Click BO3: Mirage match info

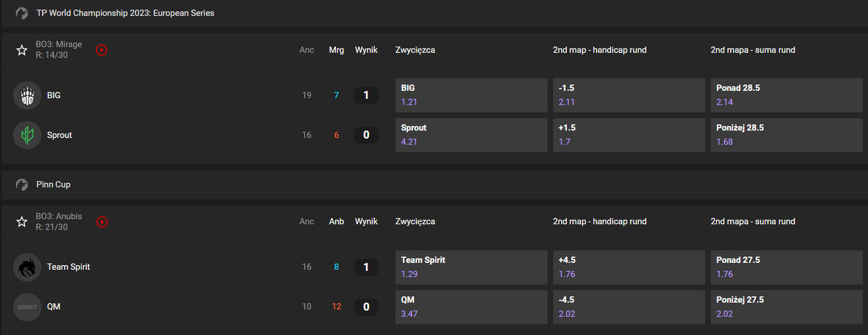59,44
